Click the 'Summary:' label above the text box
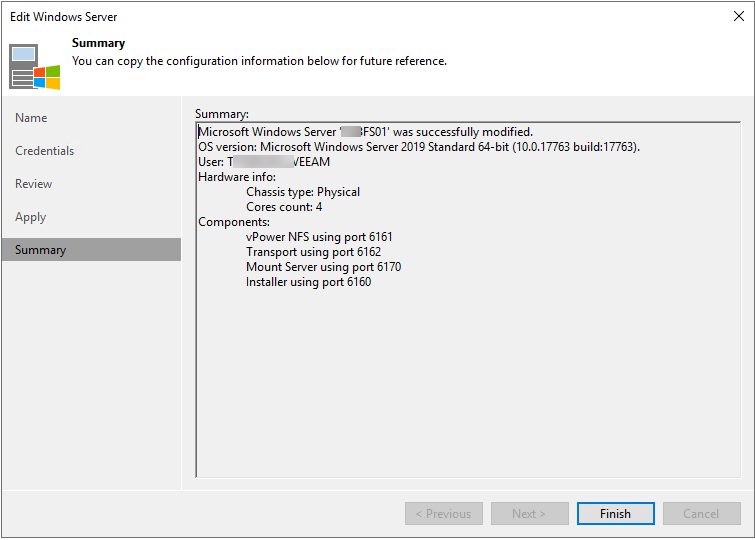The width and height of the screenshot is (755, 540). 222,114
